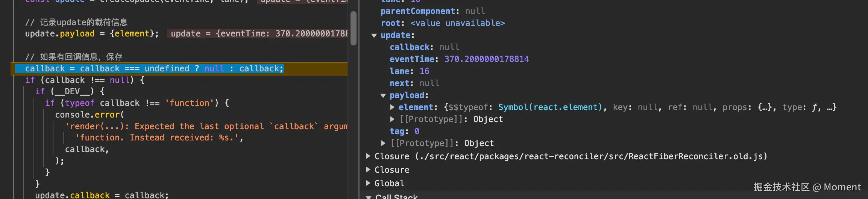Collapse the update object in scope
The height and width of the screenshot is (199, 868).
[x=374, y=35]
